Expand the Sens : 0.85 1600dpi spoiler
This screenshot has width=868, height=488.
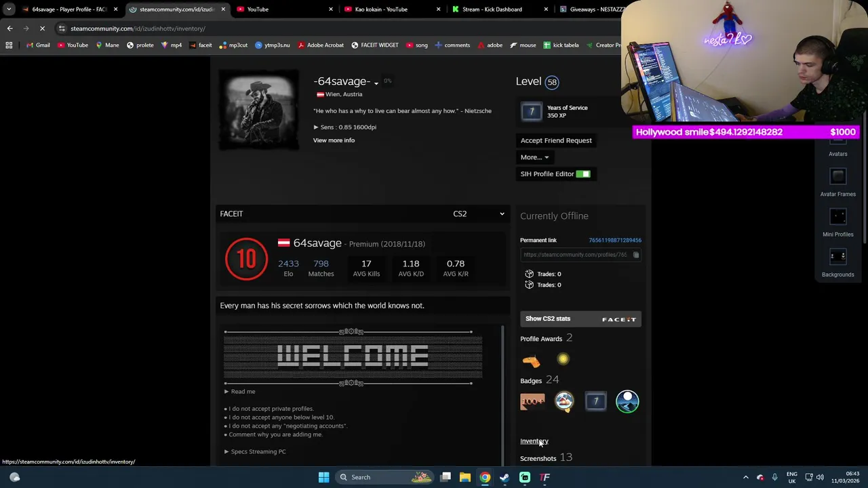345,127
